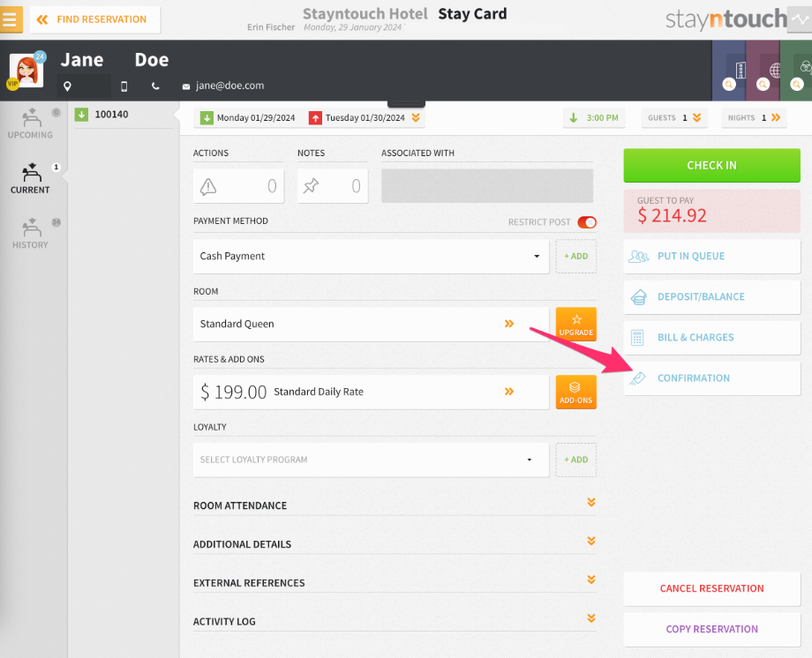Click the dark pull-down handle under the guest header

(x=407, y=103)
